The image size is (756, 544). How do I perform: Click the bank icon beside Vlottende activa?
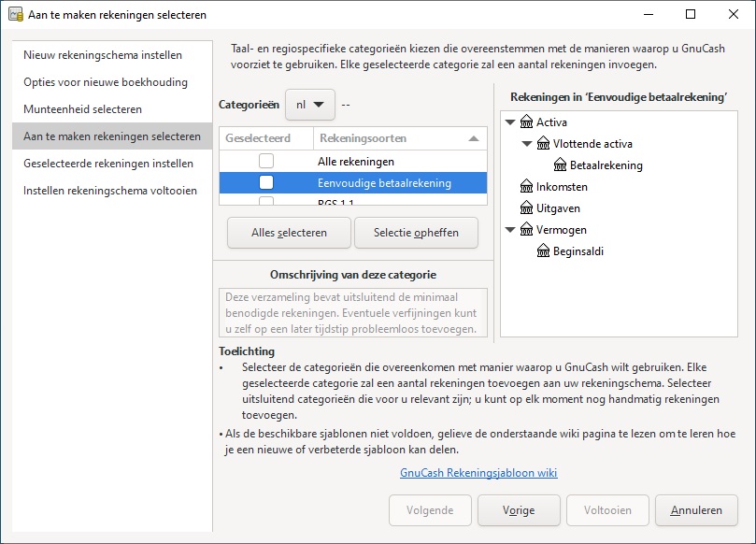tap(543, 144)
